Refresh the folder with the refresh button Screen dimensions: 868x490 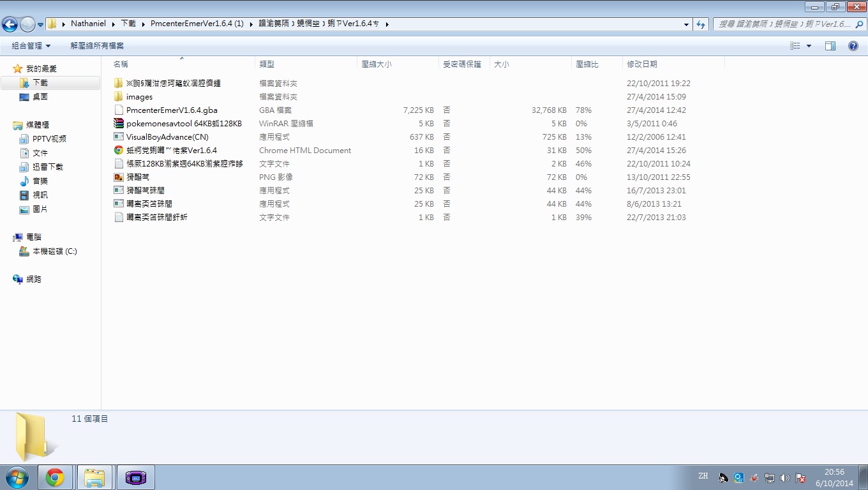pos(701,24)
